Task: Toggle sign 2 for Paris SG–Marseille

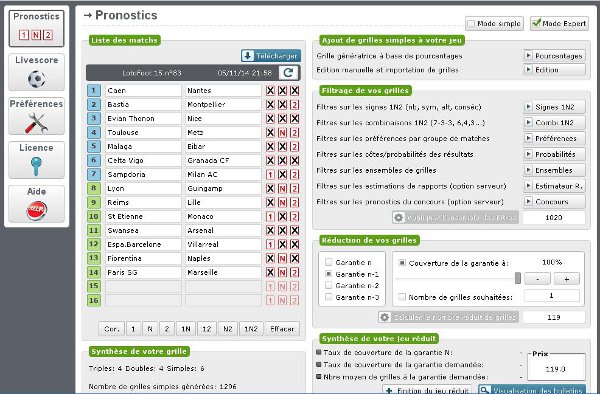Action: click(x=294, y=272)
